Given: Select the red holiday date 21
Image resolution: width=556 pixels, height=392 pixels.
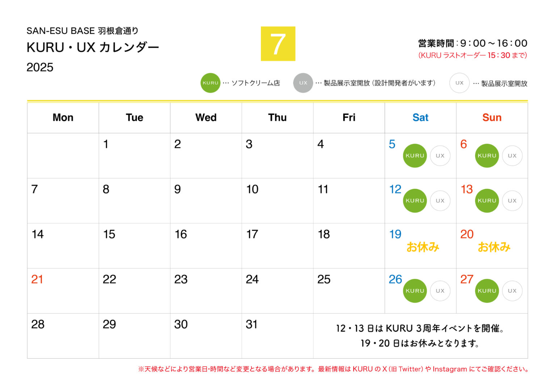Looking at the screenshot, I should 37,279.
